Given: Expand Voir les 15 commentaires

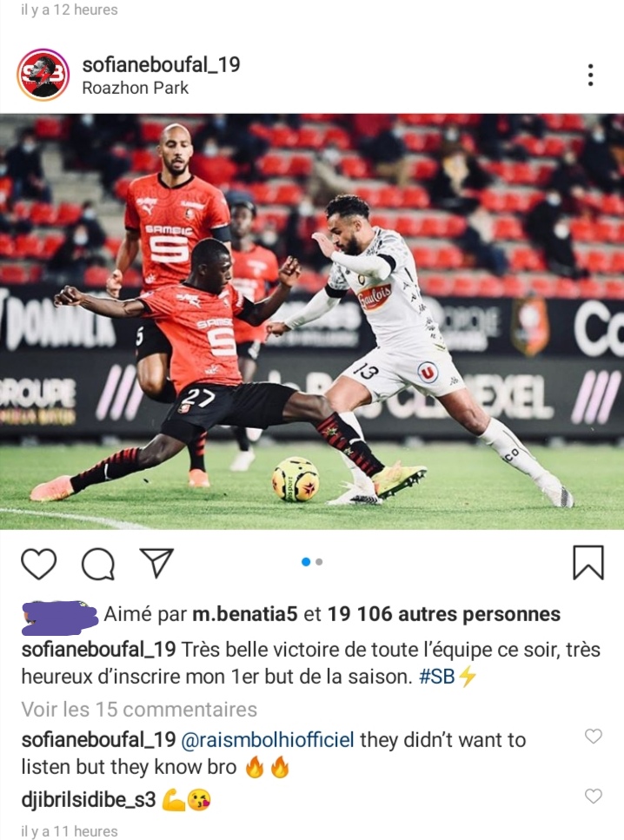Looking at the screenshot, I should [139, 710].
